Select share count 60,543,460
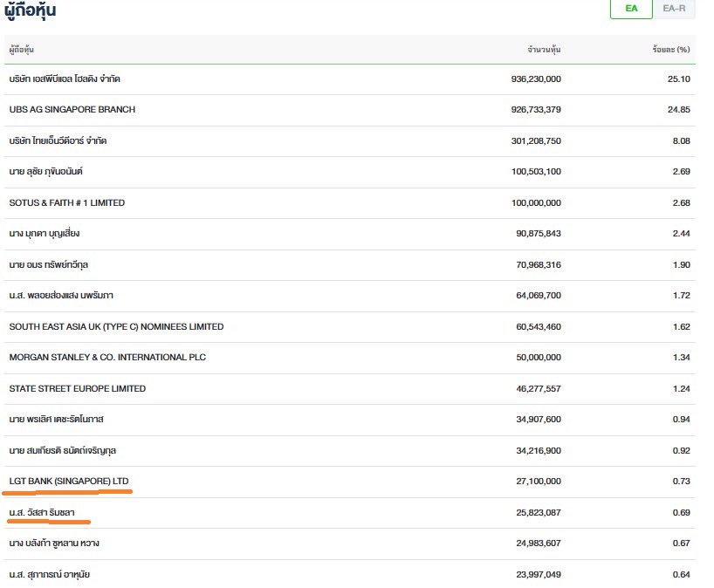This screenshot has width=714, height=588. [539, 327]
